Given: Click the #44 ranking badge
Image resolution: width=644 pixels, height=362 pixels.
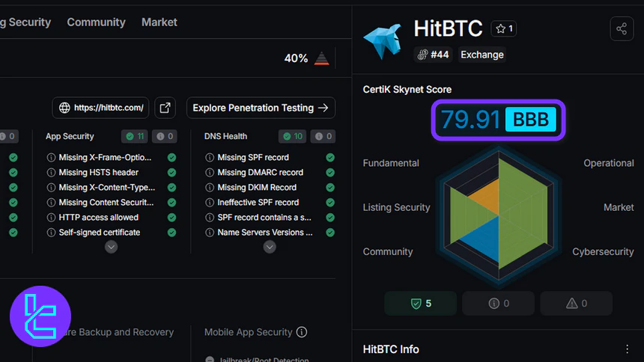Looking at the screenshot, I should [x=434, y=55].
